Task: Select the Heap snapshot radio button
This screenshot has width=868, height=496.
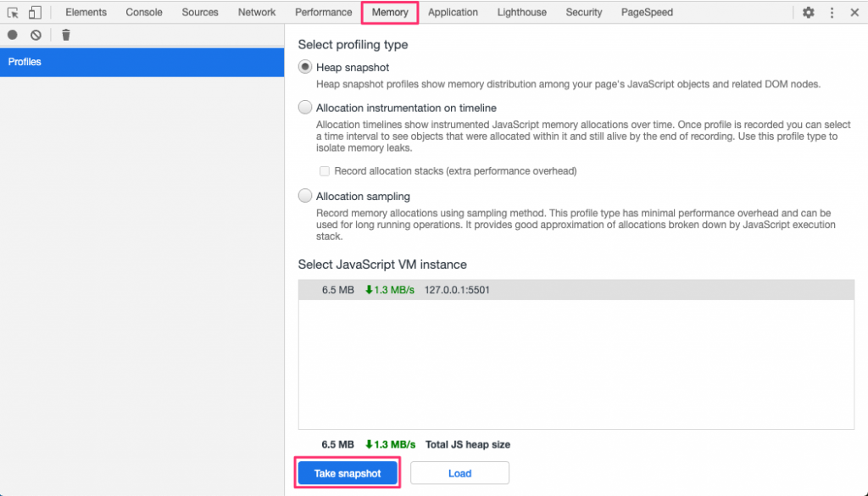Action: click(x=305, y=67)
